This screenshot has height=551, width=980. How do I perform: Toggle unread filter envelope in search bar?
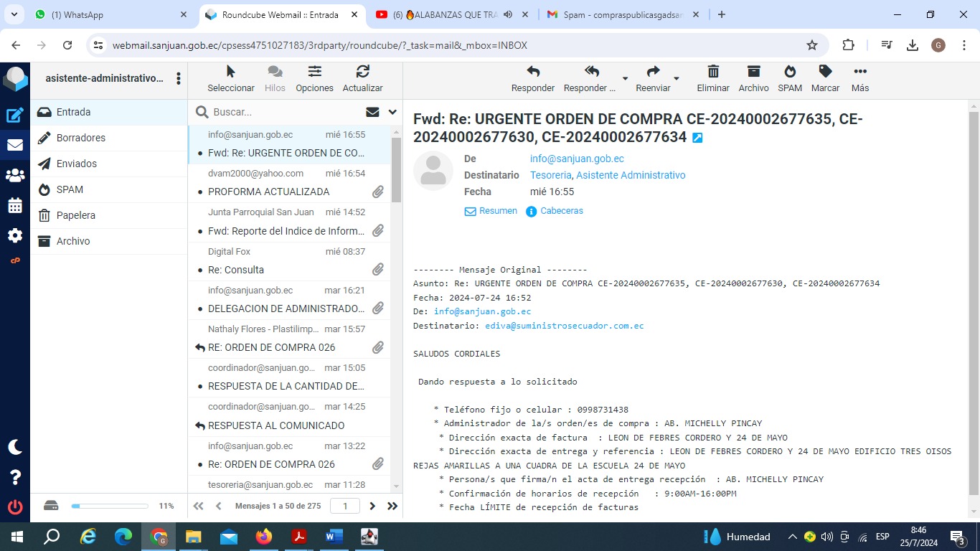click(x=372, y=112)
